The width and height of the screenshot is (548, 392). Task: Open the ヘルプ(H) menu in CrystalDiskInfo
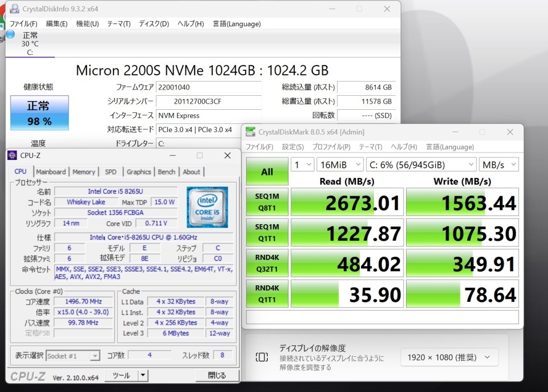click(x=191, y=24)
